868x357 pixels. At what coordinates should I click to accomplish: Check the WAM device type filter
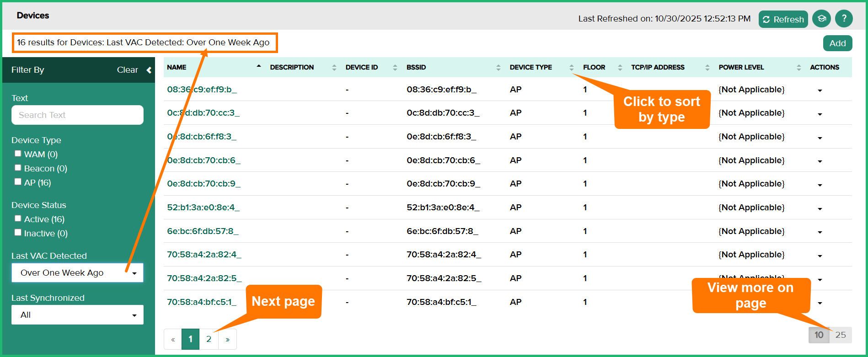click(18, 154)
